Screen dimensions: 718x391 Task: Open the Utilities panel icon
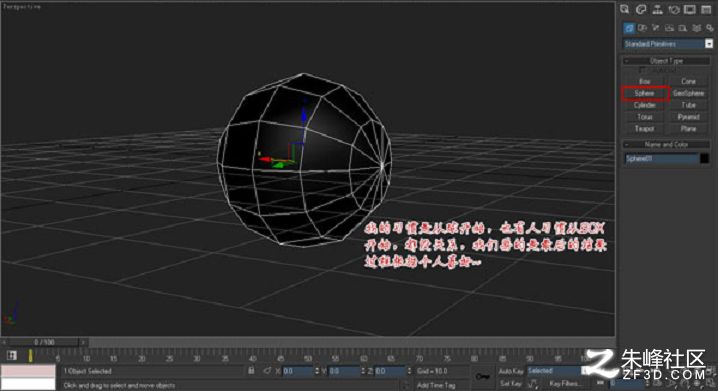[706, 10]
